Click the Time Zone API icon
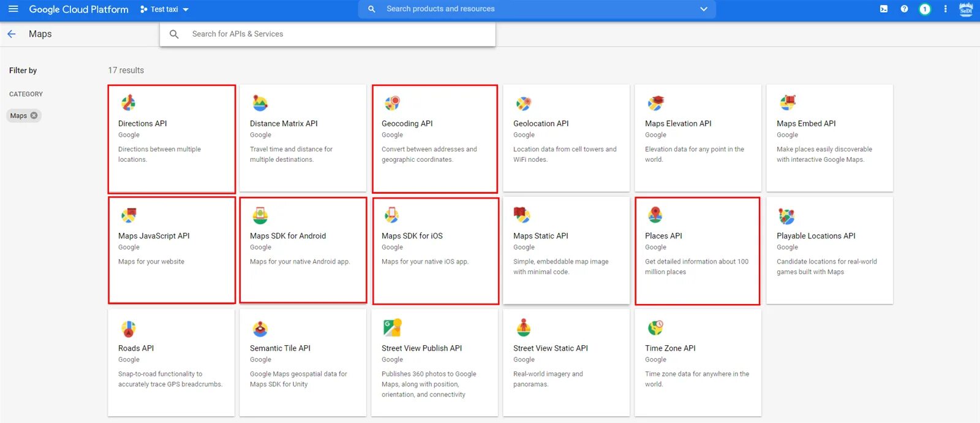Screen dimensions: 980x423 [x=655, y=328]
